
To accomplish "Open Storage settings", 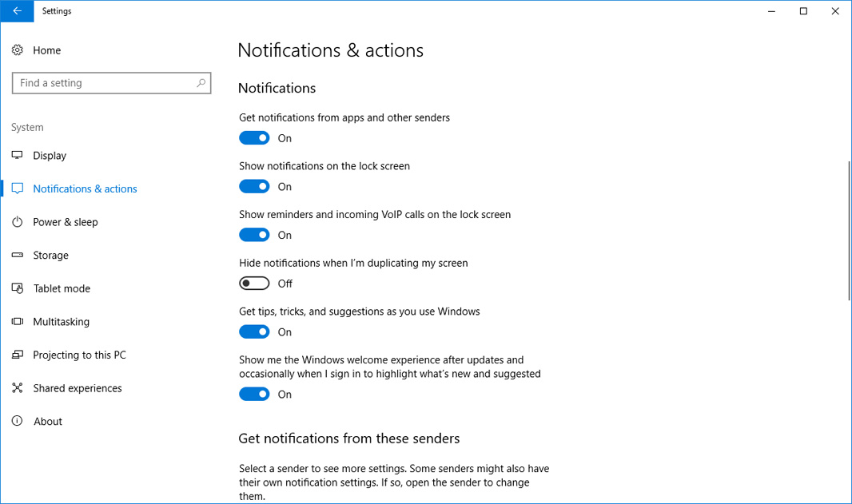I will coord(50,256).
